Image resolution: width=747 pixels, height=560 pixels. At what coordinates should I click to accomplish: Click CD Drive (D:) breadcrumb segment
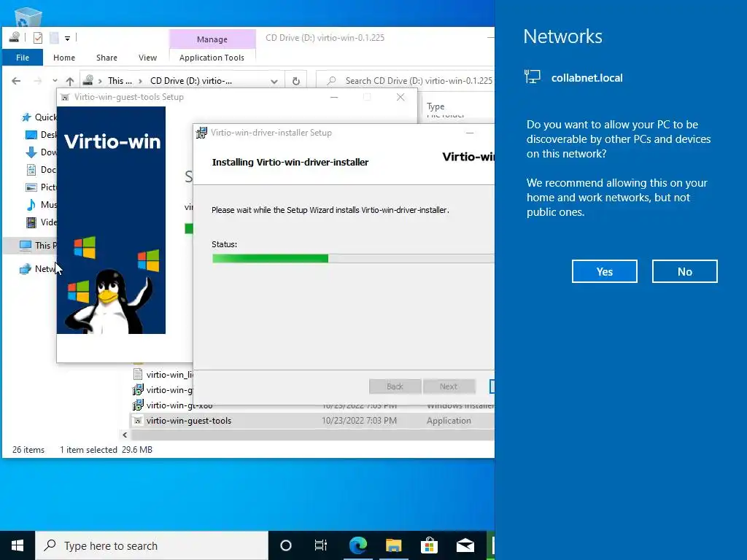pos(191,81)
